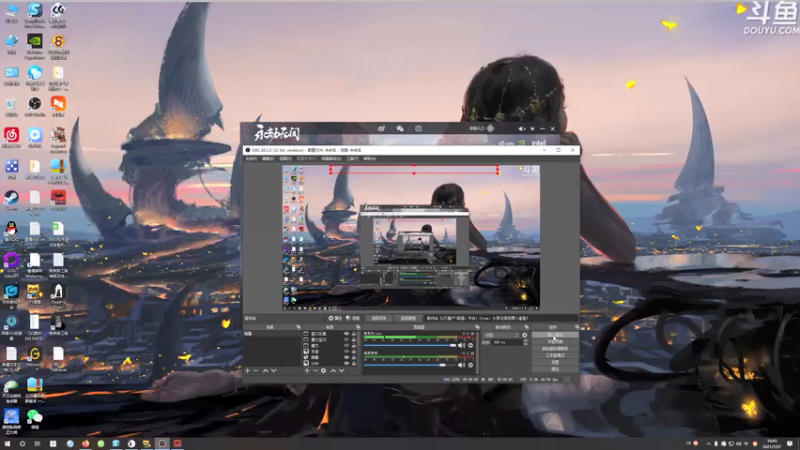
Task: Enable Studio Mode in Controls panel
Action: [x=555, y=355]
